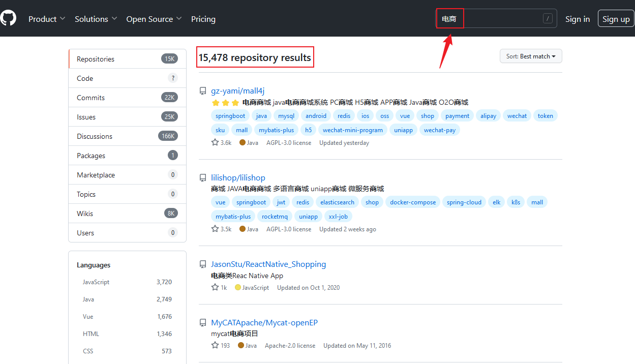The width and height of the screenshot is (635, 364).
Task: Click the h5 topic tag
Action: point(309,130)
